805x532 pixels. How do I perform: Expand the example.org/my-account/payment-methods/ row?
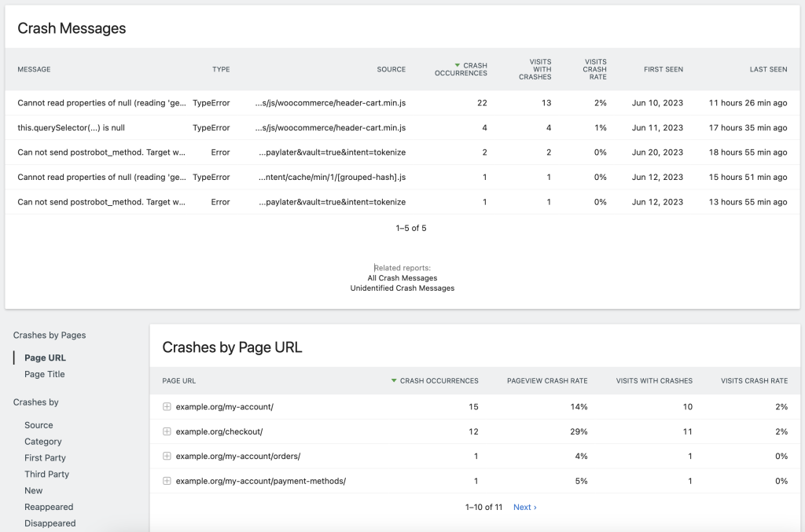(167, 481)
